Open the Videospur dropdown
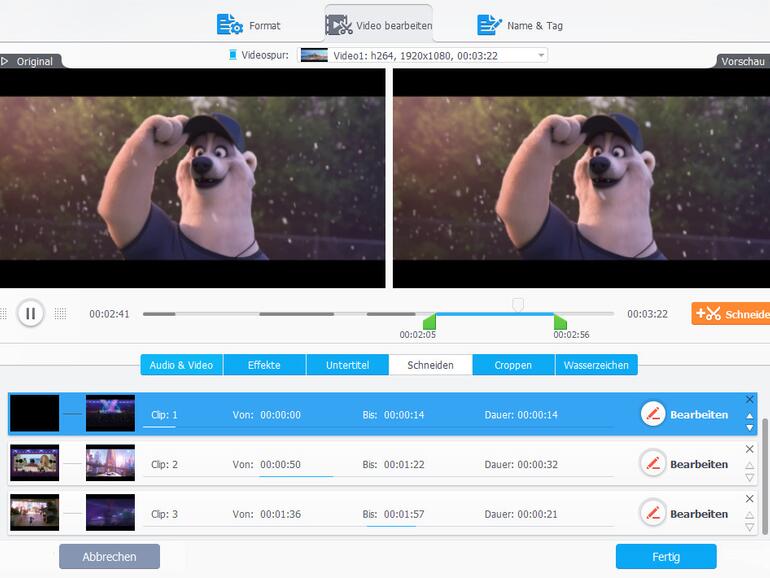This screenshot has width=770, height=578. click(x=423, y=55)
